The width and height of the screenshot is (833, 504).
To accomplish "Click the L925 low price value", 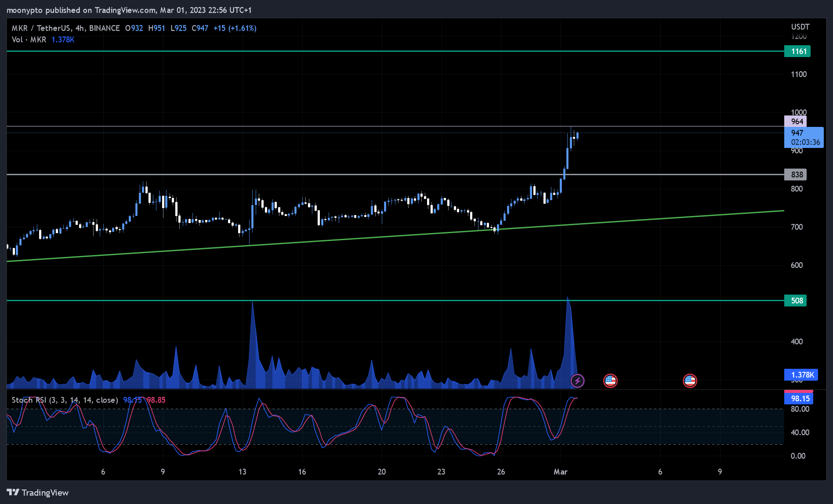I will [178, 28].
